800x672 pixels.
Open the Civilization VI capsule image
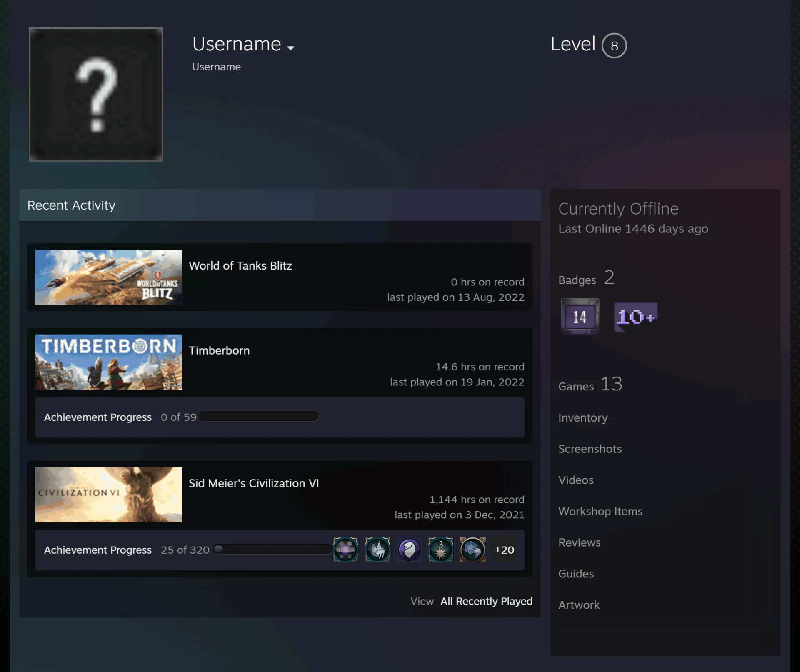coord(109,495)
